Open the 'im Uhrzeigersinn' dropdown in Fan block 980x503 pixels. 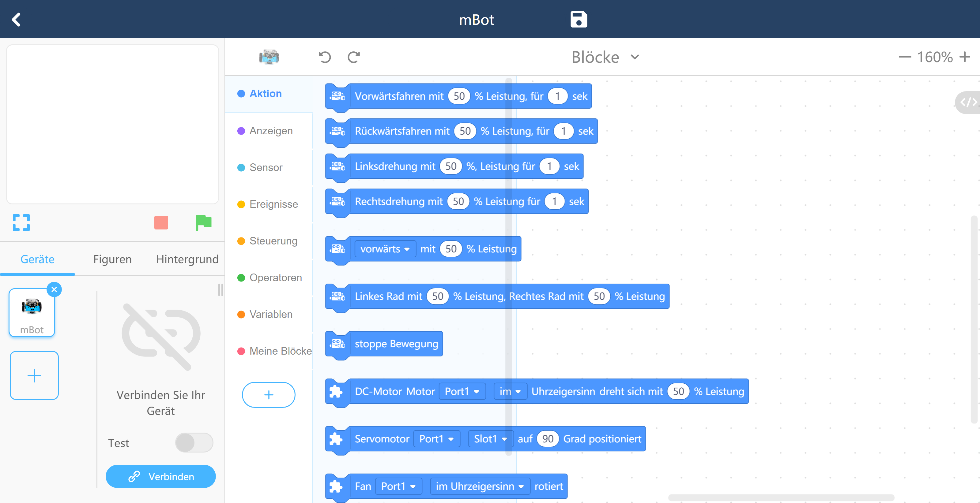tap(480, 487)
